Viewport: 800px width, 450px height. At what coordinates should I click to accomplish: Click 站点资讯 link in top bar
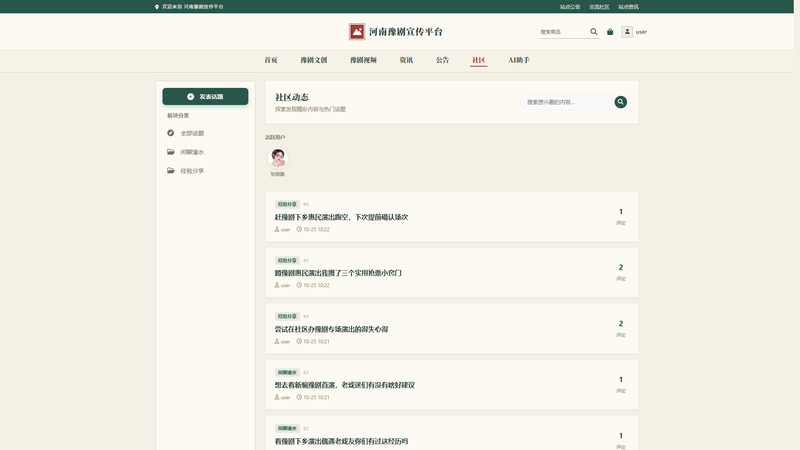(628, 7)
